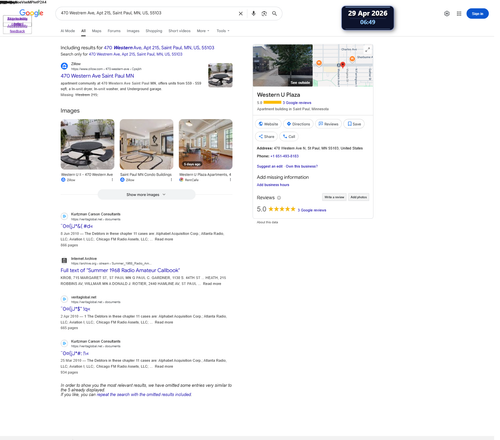Screen dimensions: 500x440
Task: Open options for Zillow Western U image
Action: (x=112, y=180)
